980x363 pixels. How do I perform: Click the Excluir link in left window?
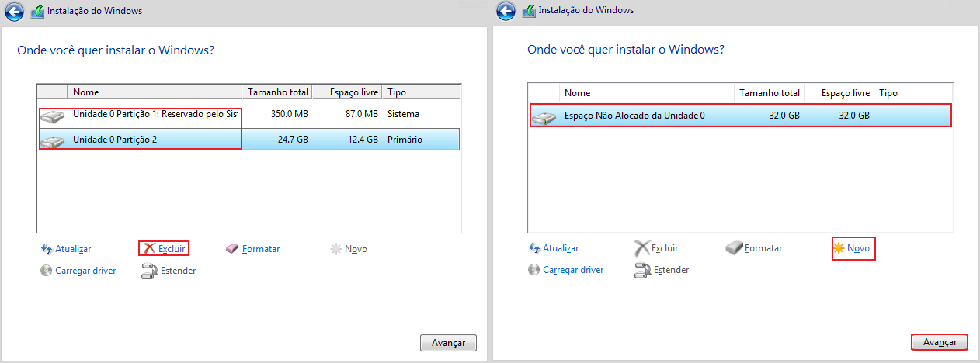(x=172, y=249)
